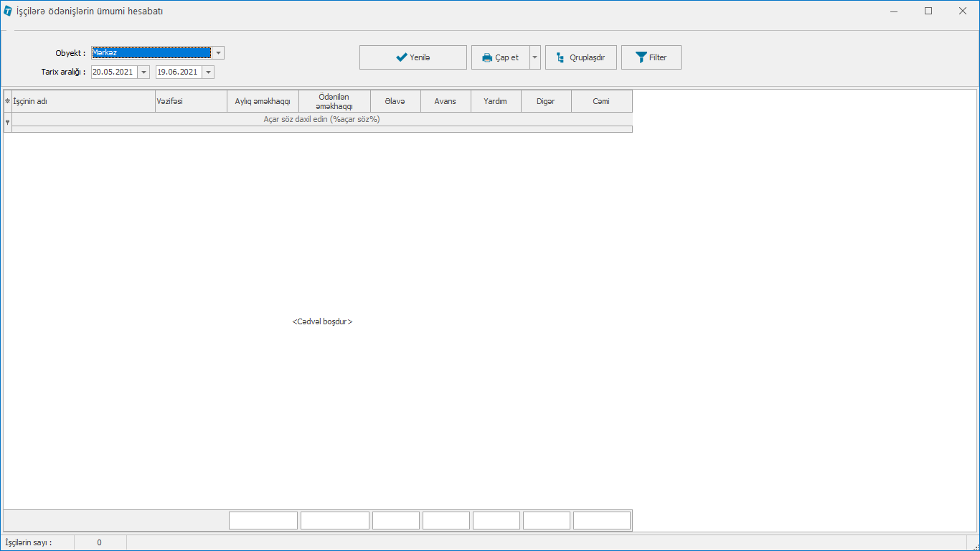Click the Yenilə refresh button
The width and height of the screenshot is (980, 551).
[413, 57]
